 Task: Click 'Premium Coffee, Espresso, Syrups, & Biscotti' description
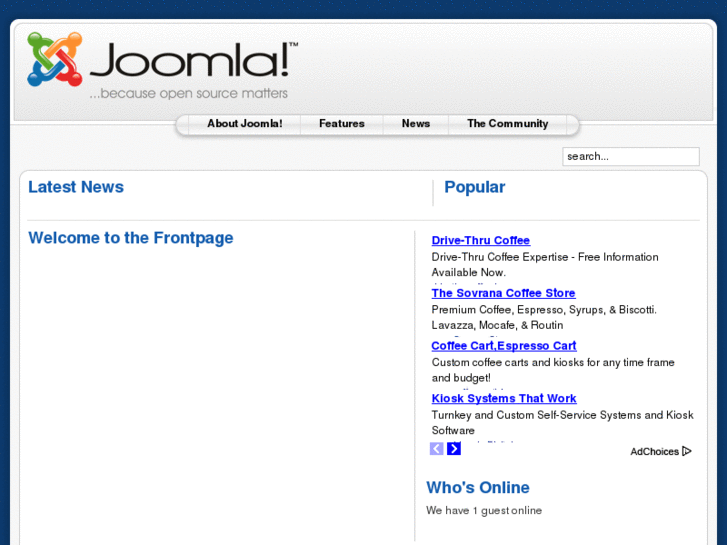544,317
